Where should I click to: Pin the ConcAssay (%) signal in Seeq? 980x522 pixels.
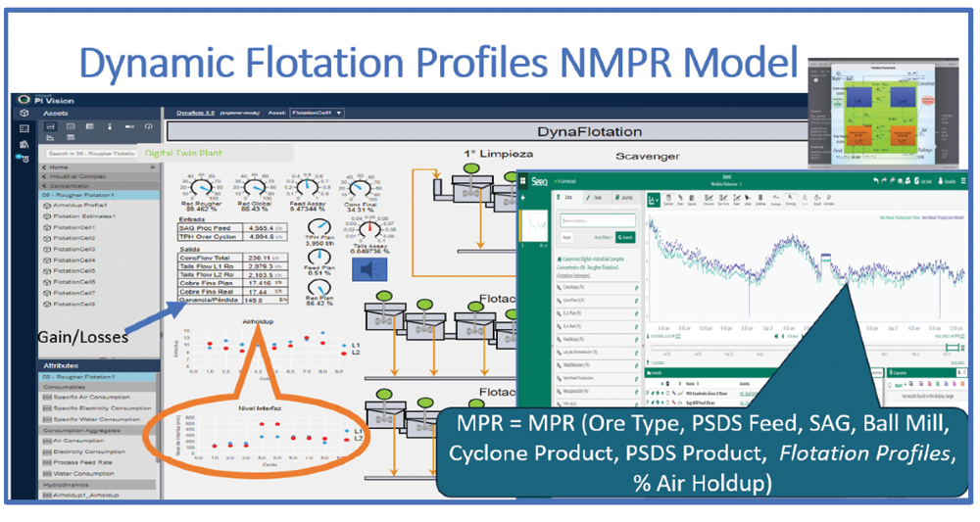tap(636, 288)
